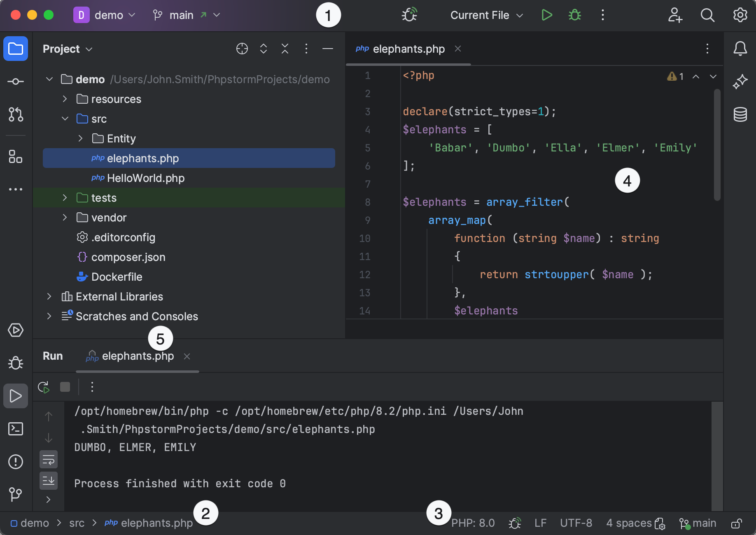Open notifications with the bell icon
This screenshot has width=756, height=535.
[740, 49]
